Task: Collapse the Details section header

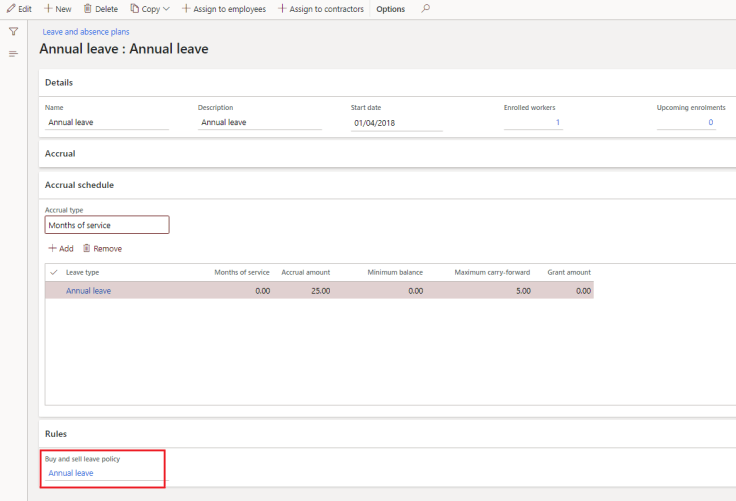Action: [59, 82]
